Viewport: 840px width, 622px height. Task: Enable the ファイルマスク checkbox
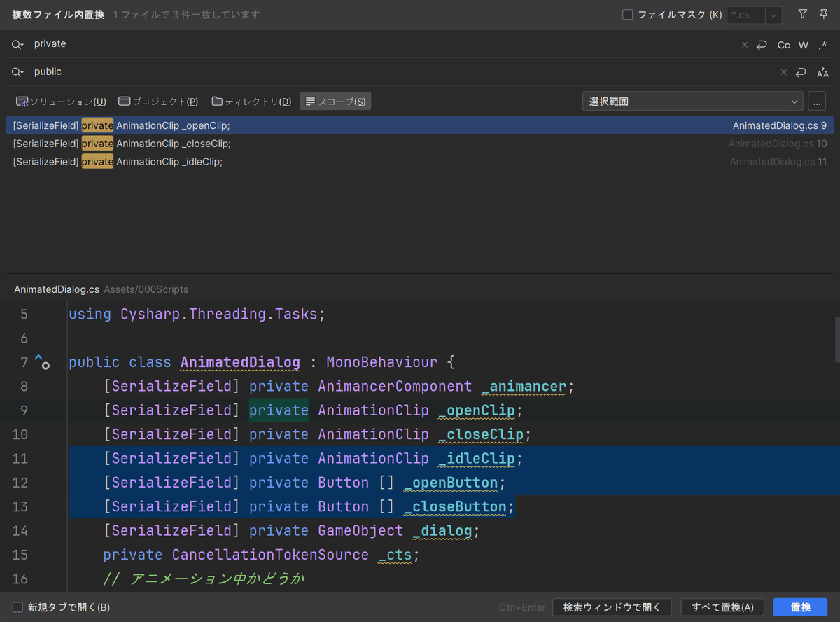(627, 14)
